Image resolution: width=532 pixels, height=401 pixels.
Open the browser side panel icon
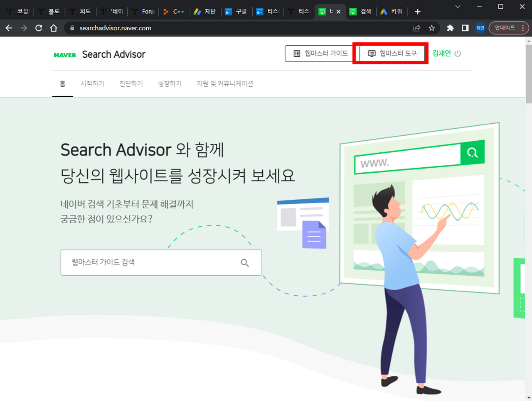(x=465, y=28)
